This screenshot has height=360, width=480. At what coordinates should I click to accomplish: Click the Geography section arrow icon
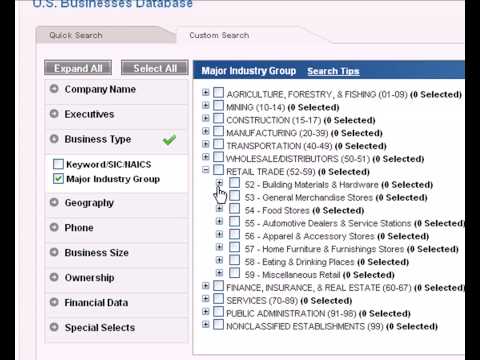[x=54, y=202]
